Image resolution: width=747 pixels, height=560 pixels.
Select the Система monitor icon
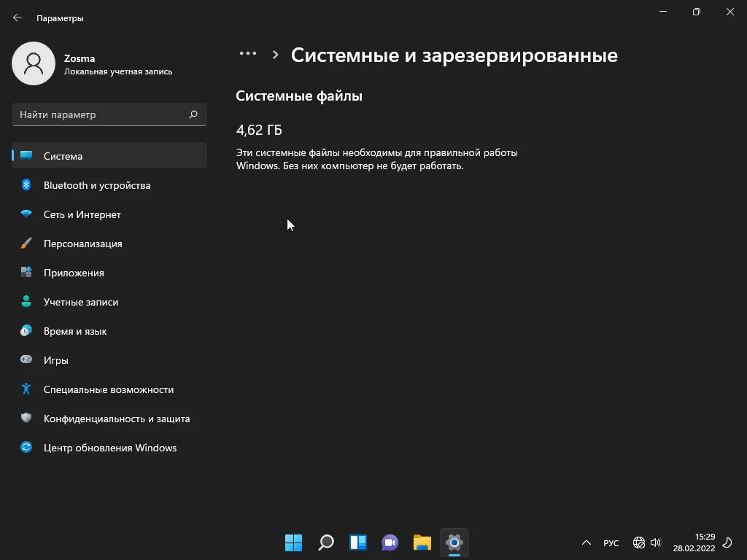pyautogui.click(x=26, y=156)
